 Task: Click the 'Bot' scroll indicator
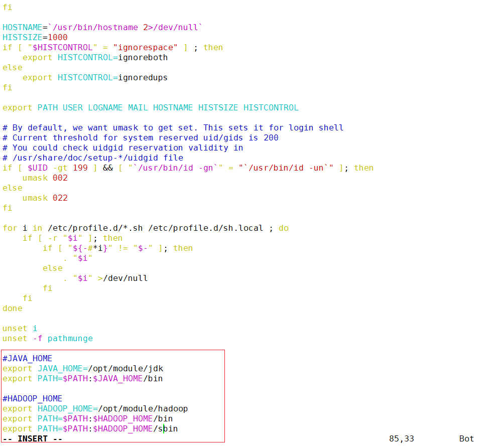click(466, 439)
